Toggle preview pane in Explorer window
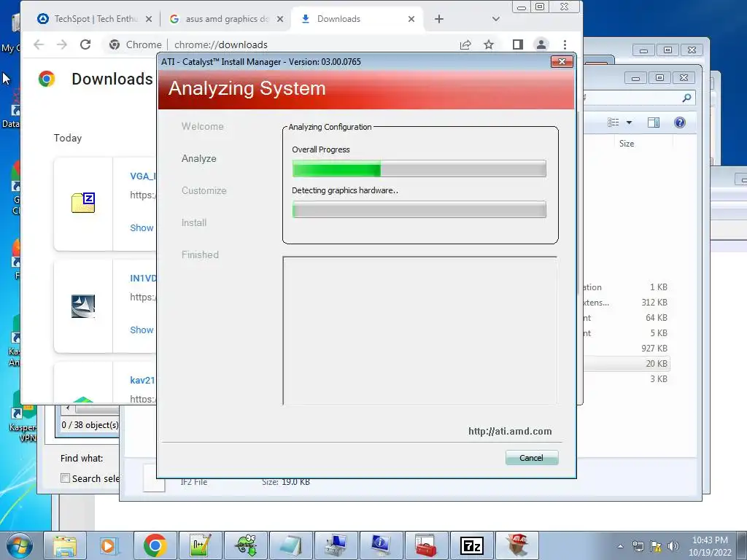Image resolution: width=747 pixels, height=560 pixels. (x=654, y=122)
